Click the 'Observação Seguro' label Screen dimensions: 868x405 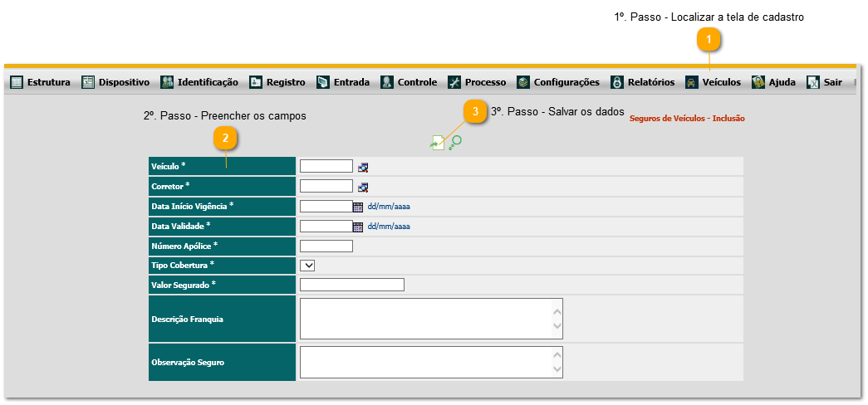tap(188, 363)
